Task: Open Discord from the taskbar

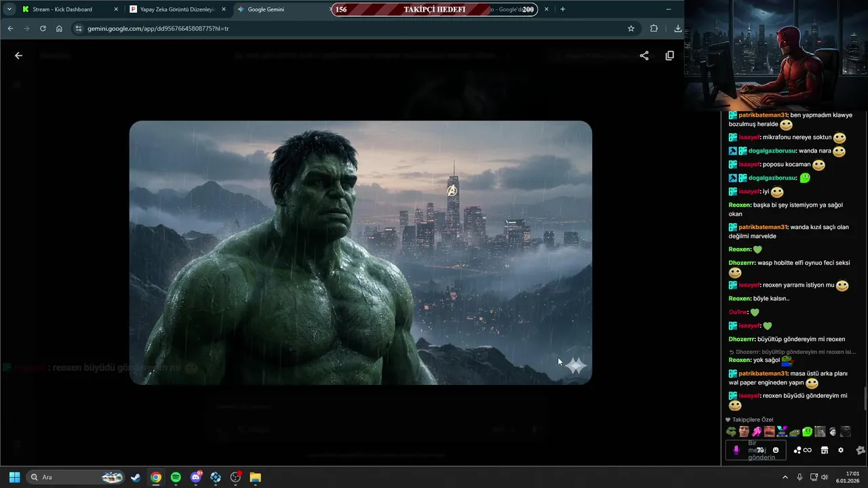Action: 196,477
